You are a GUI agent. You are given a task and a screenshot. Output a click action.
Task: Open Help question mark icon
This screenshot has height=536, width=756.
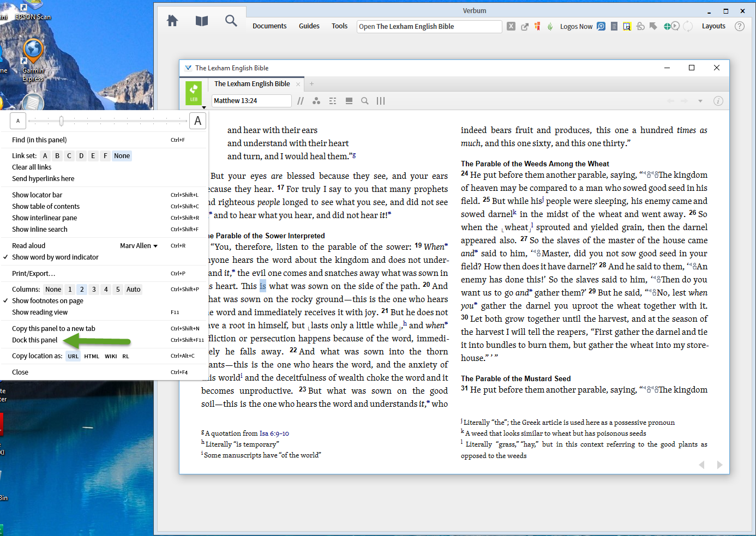coord(740,26)
